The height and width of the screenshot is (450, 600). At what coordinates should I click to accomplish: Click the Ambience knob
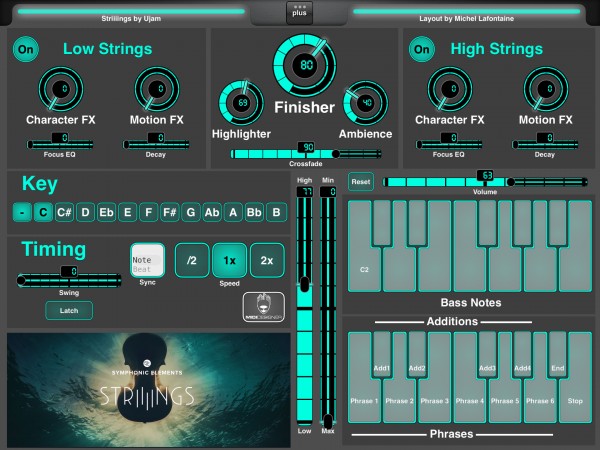coord(365,103)
